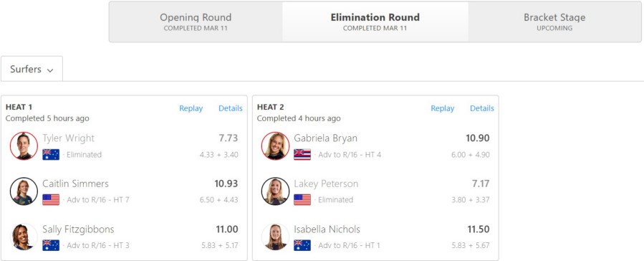The width and height of the screenshot is (644, 261).
Task: Click the USA flag under Caitlin Simmers
Action: click(51, 200)
